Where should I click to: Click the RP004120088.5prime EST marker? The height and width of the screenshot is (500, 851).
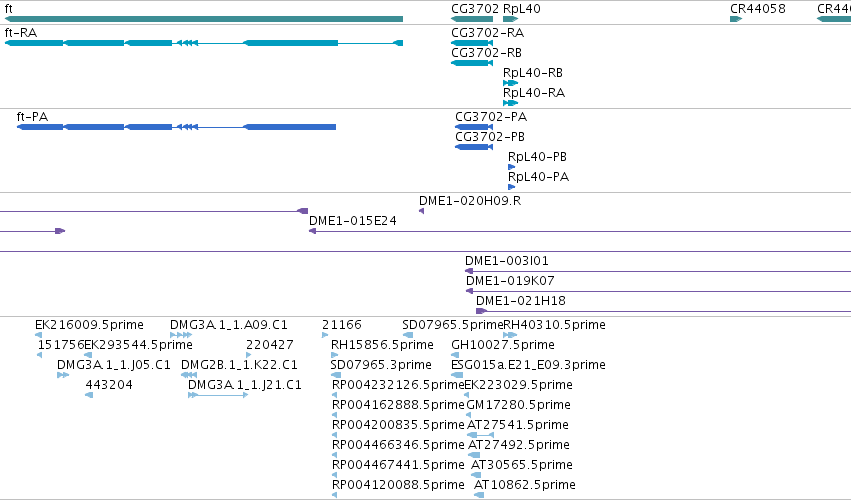pos(334,496)
